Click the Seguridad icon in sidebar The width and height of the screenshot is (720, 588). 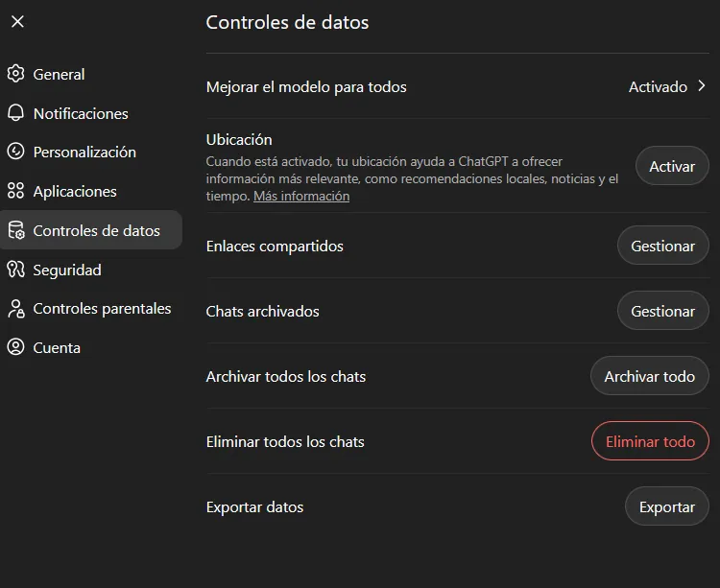16,270
